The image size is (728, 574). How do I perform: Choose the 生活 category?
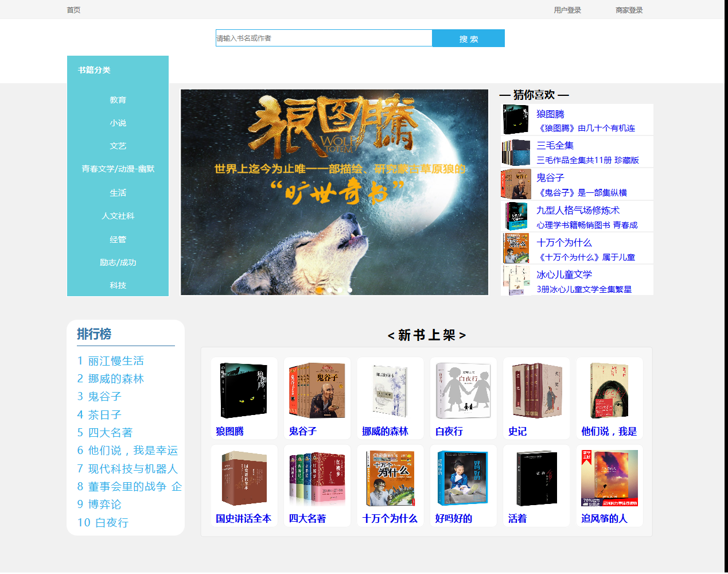tap(118, 193)
